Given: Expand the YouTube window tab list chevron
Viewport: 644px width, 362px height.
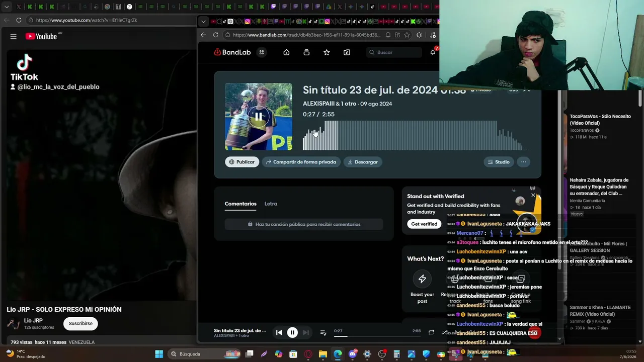Looking at the screenshot, I should [x=7, y=7].
